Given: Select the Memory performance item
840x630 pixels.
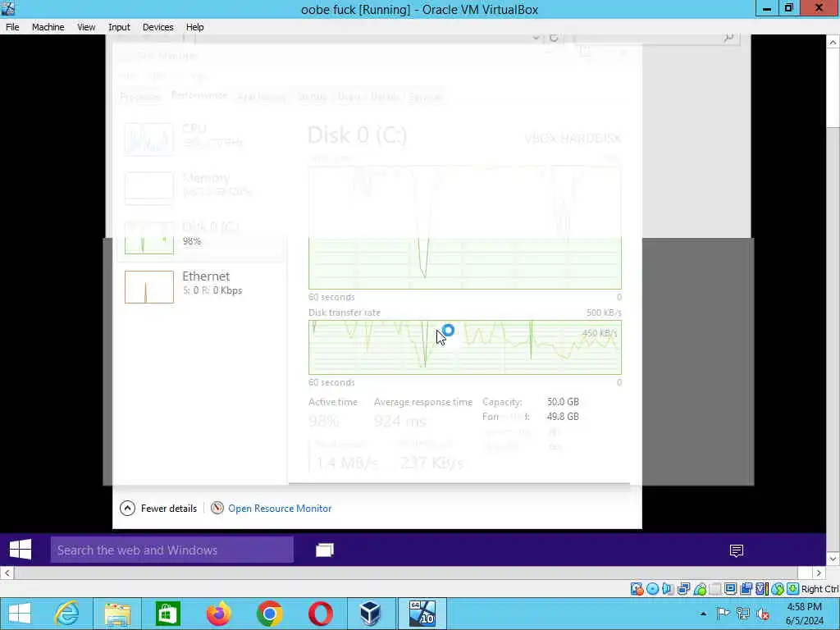Looking at the screenshot, I should tap(201, 188).
